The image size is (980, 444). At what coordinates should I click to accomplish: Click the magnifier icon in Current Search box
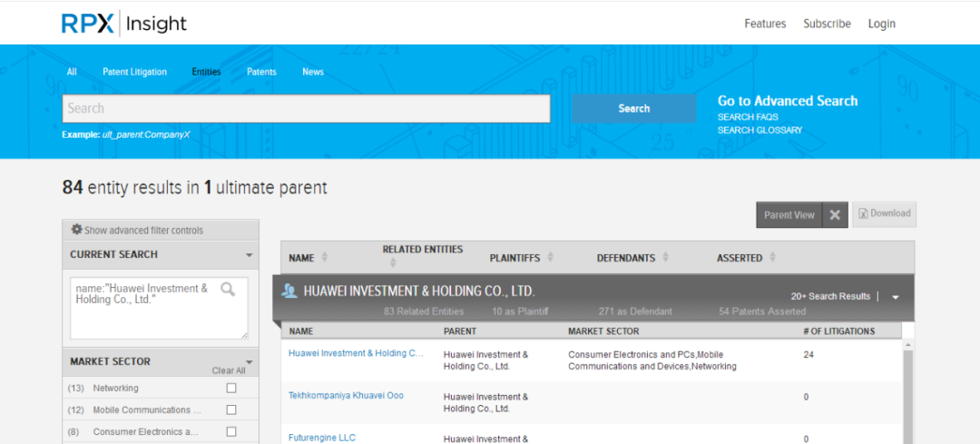tap(228, 289)
